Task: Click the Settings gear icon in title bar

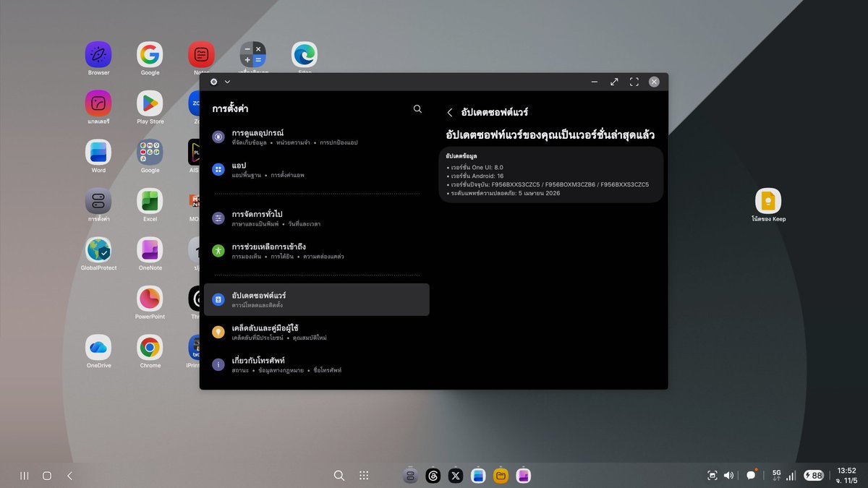Action: [213, 82]
